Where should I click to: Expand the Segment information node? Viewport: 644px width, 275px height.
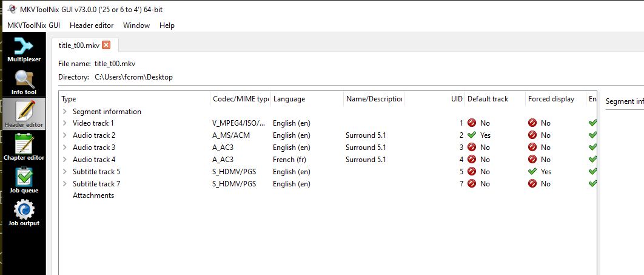coord(65,112)
